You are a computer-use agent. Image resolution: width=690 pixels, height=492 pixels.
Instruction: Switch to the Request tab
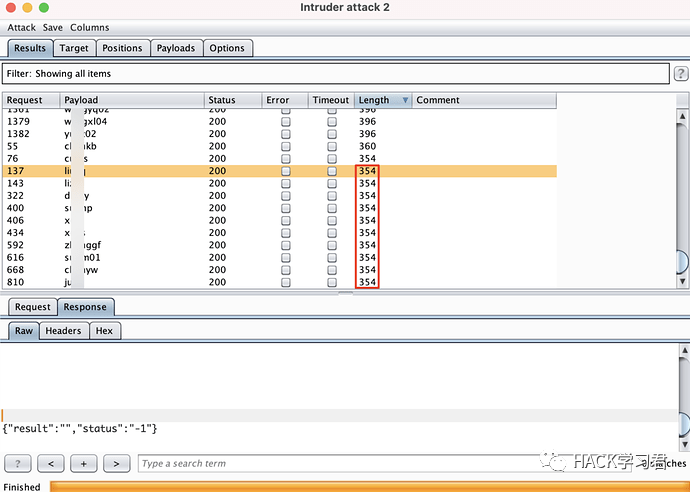point(32,307)
